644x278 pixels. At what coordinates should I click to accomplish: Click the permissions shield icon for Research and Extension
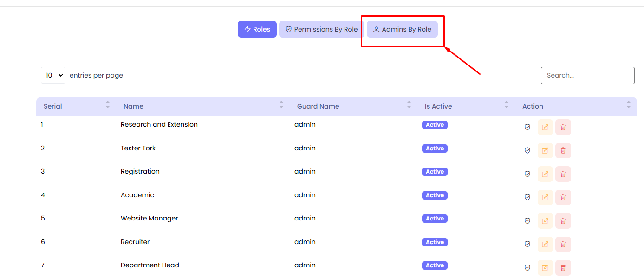(527, 127)
